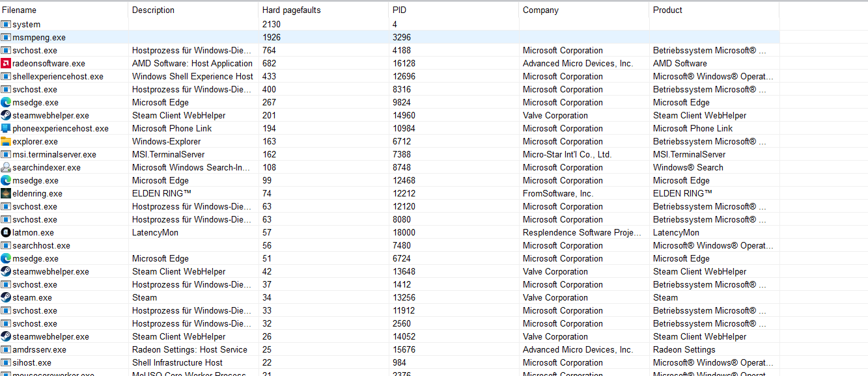Viewport: 868px width, 376px height.
Task: Click the svchost.exe icon with PID 2560
Action: [x=6, y=323]
